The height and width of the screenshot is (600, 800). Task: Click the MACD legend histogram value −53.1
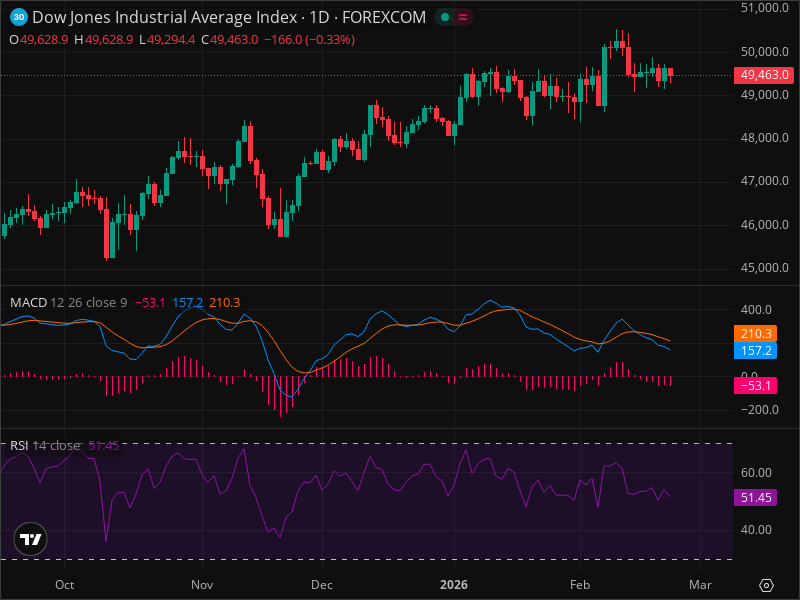pyautogui.click(x=150, y=303)
